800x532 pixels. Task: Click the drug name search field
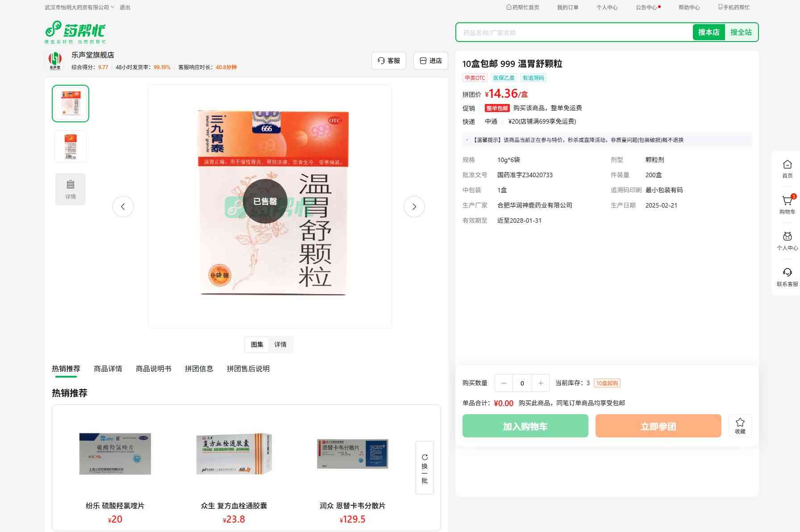pos(574,33)
